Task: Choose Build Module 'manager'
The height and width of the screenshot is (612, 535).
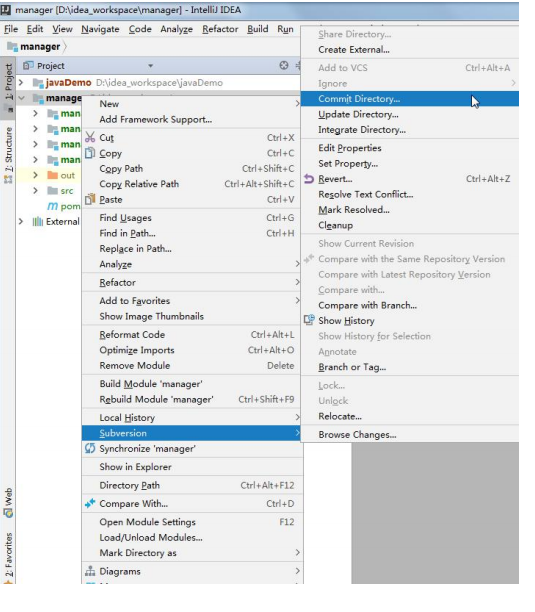Action: tap(192, 384)
